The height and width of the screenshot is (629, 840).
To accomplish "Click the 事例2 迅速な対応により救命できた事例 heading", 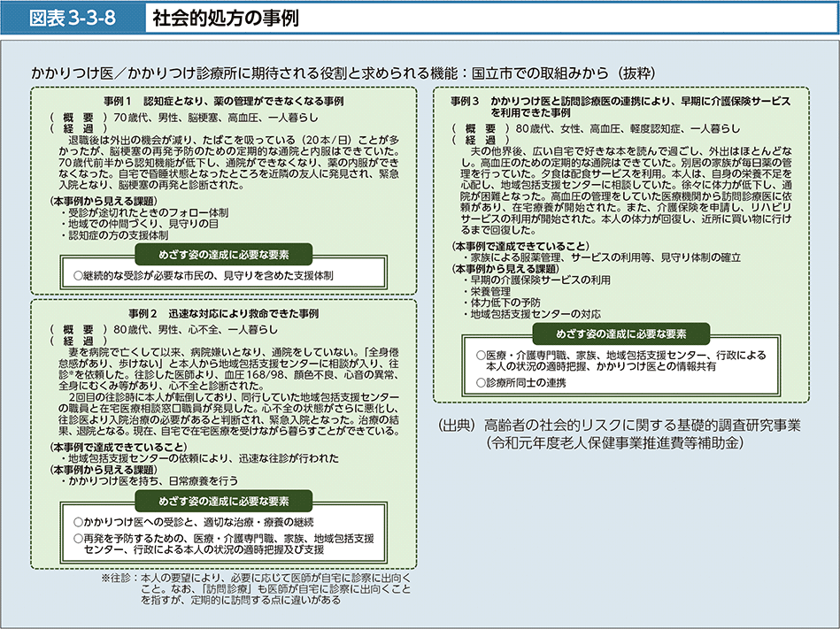I will point(223,313).
